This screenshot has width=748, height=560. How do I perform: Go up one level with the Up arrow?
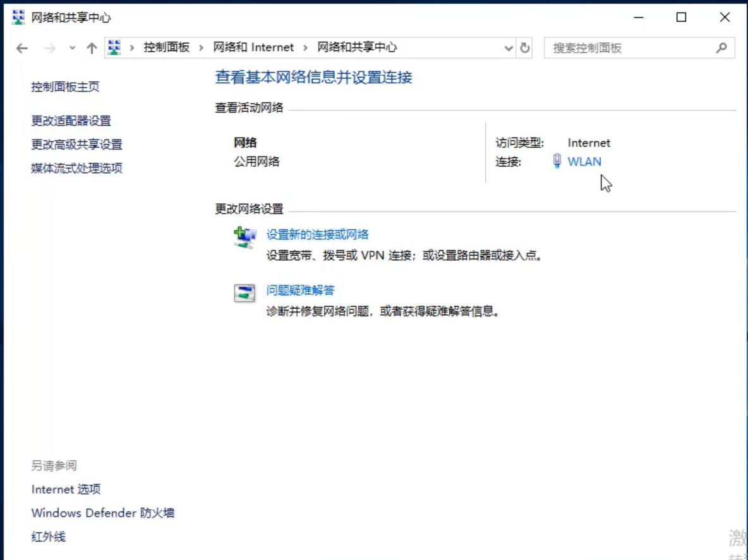(x=92, y=48)
